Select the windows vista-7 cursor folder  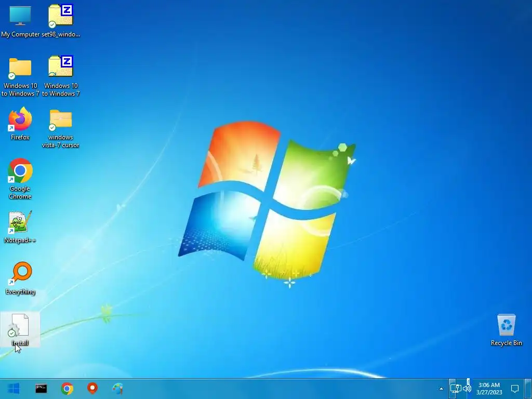(61, 129)
